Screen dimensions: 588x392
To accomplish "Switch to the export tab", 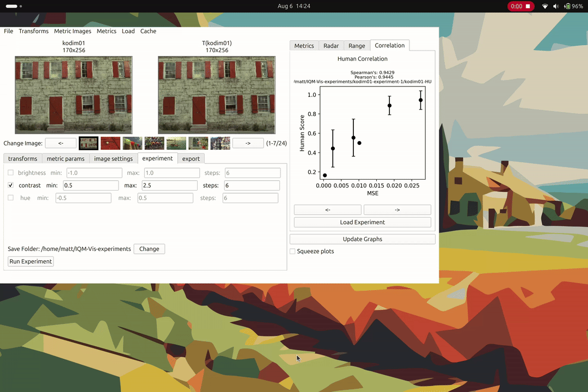I will (x=191, y=158).
